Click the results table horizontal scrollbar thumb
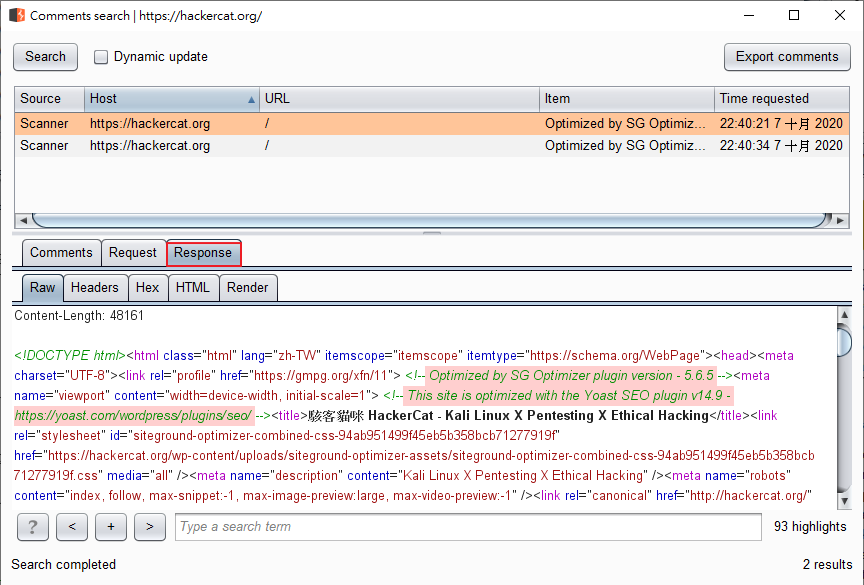Viewport: 864px width, 585px height. tap(431, 220)
